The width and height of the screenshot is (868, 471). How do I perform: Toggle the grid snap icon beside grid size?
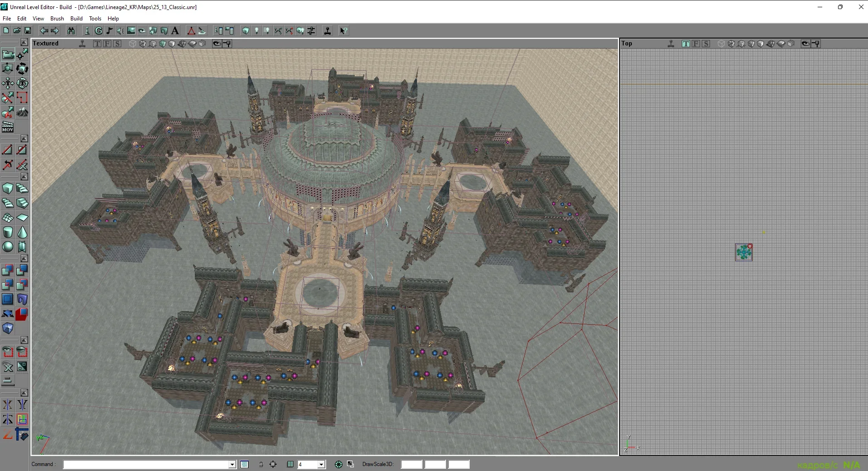tap(290, 464)
